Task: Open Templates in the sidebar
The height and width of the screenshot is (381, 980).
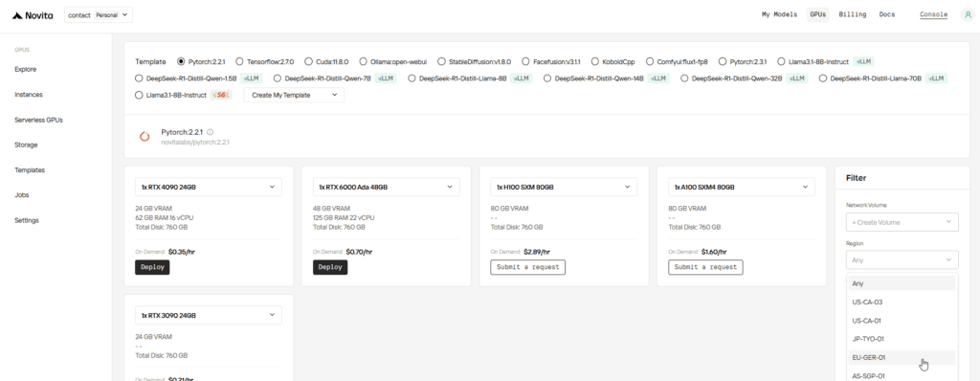Action: click(30, 169)
